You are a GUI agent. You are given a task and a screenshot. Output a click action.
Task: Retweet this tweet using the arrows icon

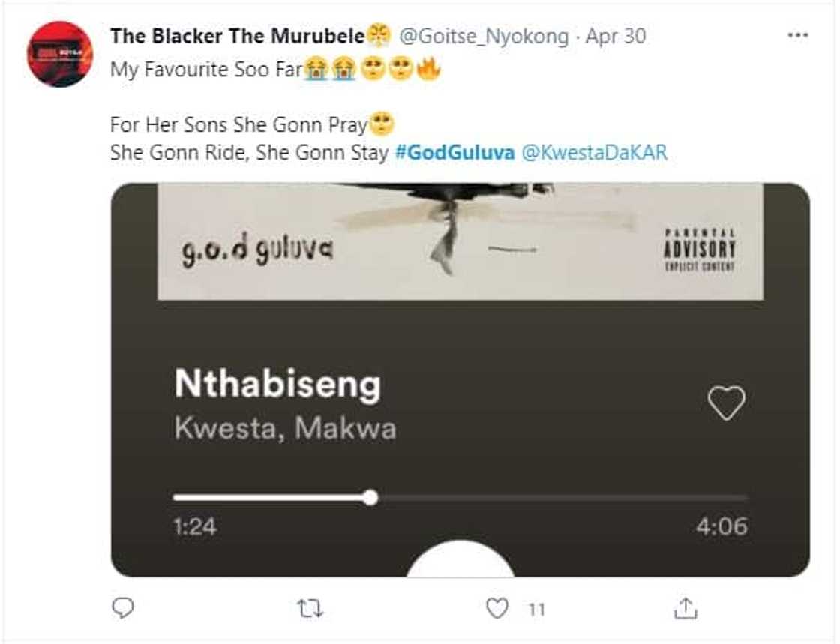pos(309,608)
